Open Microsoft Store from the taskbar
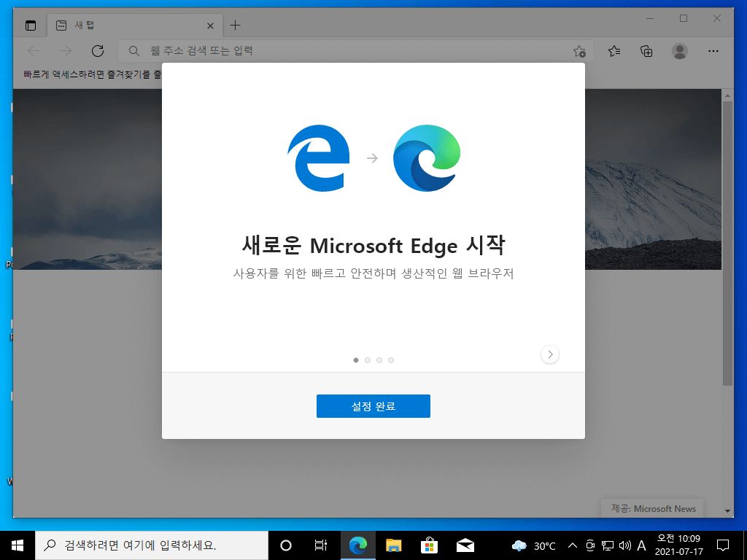The image size is (747, 560). click(429, 545)
